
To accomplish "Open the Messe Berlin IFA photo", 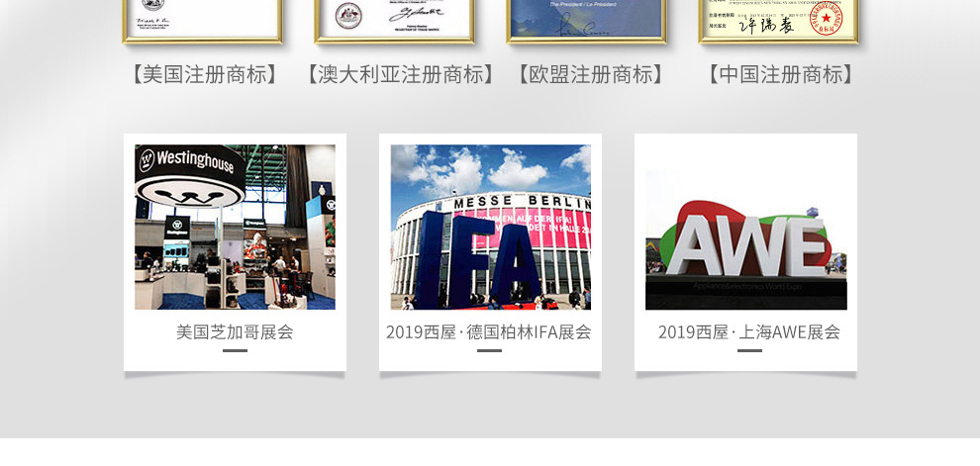I will (491, 228).
